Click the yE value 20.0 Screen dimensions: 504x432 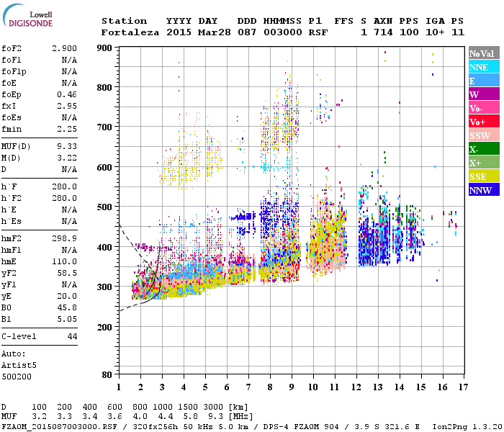click(67, 297)
